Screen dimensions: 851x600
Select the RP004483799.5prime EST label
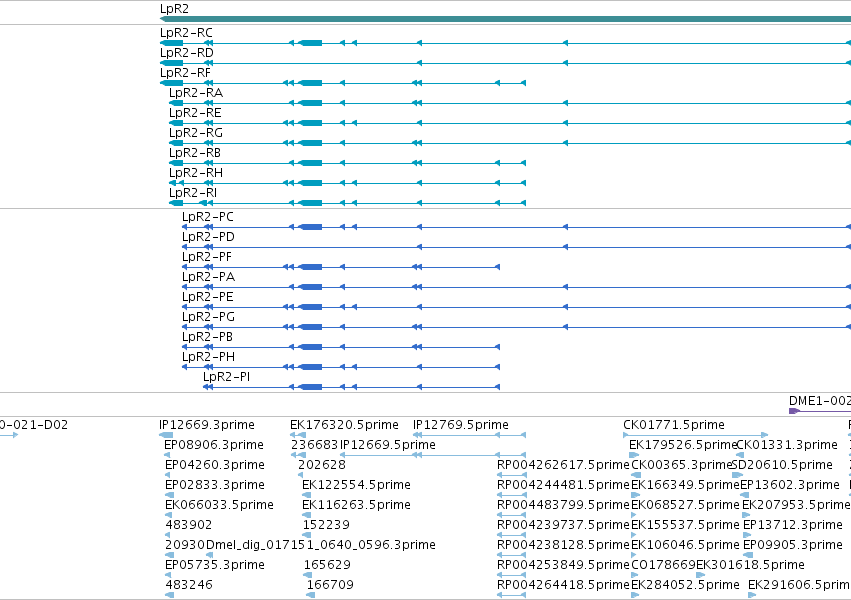[x=563, y=506]
